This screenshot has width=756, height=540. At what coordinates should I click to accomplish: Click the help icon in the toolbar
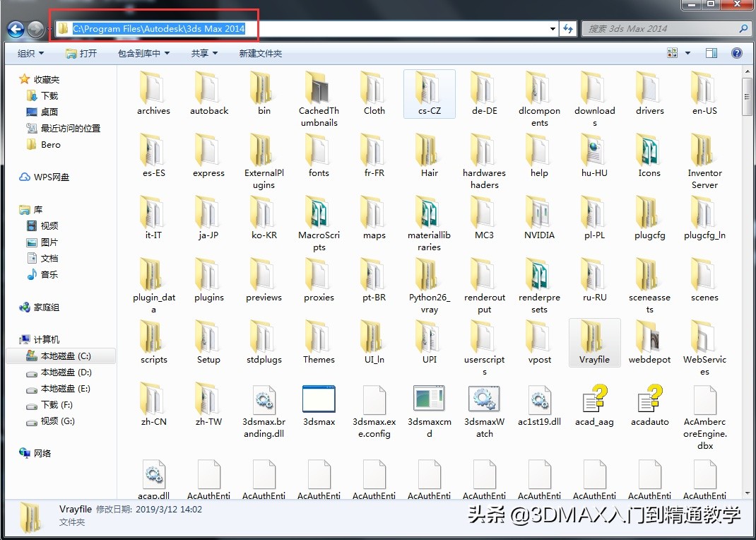click(x=736, y=53)
